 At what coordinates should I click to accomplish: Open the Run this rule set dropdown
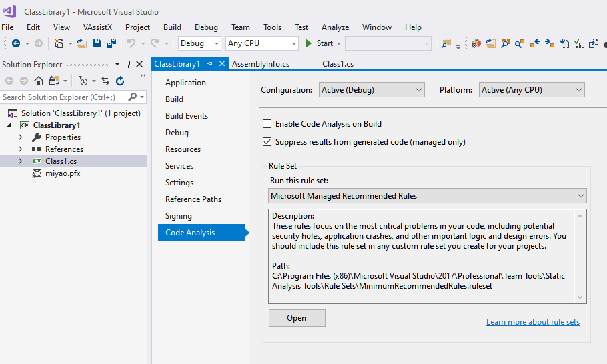click(x=428, y=196)
